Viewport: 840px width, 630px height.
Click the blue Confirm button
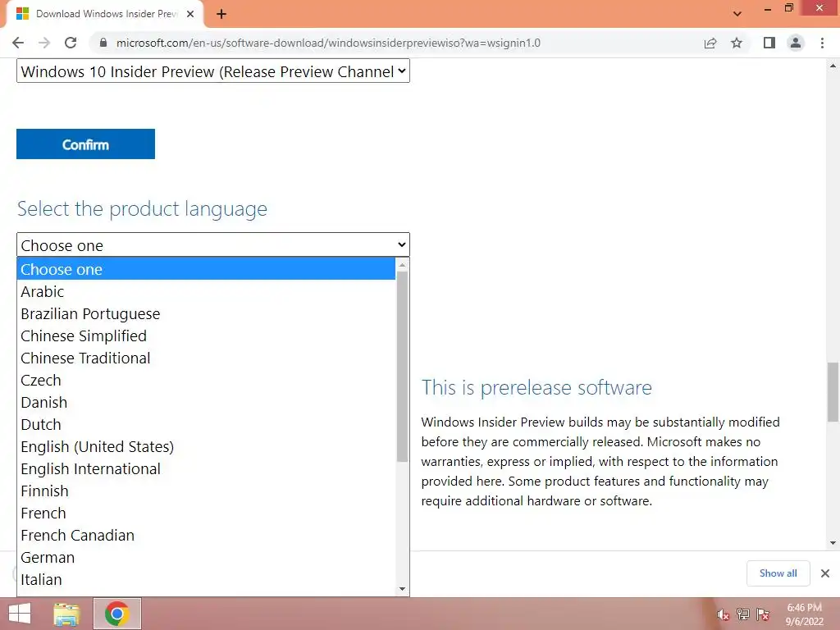85,144
